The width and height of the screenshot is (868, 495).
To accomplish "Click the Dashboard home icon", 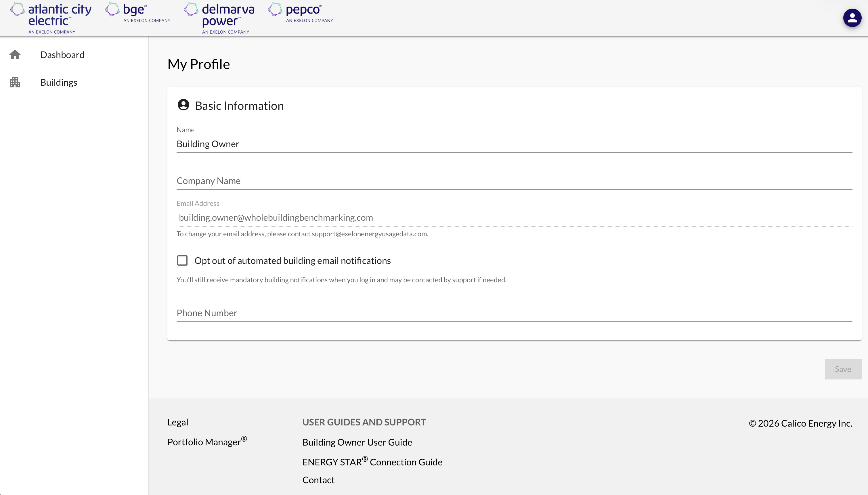I will click(x=15, y=55).
